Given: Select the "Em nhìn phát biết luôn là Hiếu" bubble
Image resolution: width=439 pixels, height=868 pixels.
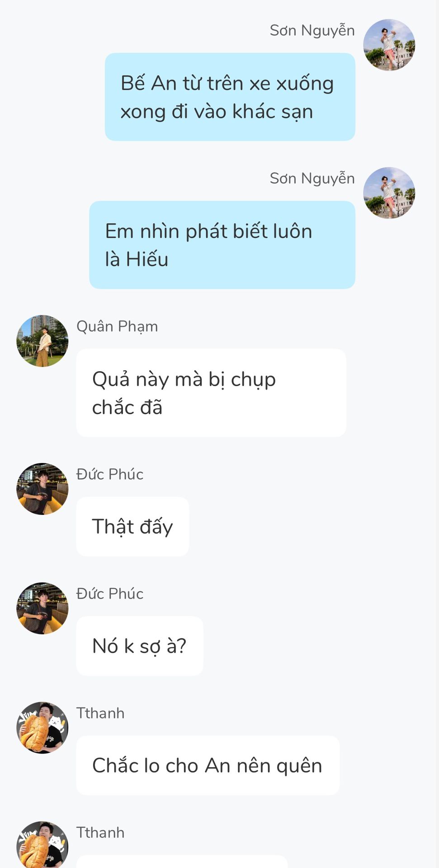Looking at the screenshot, I should tap(222, 245).
